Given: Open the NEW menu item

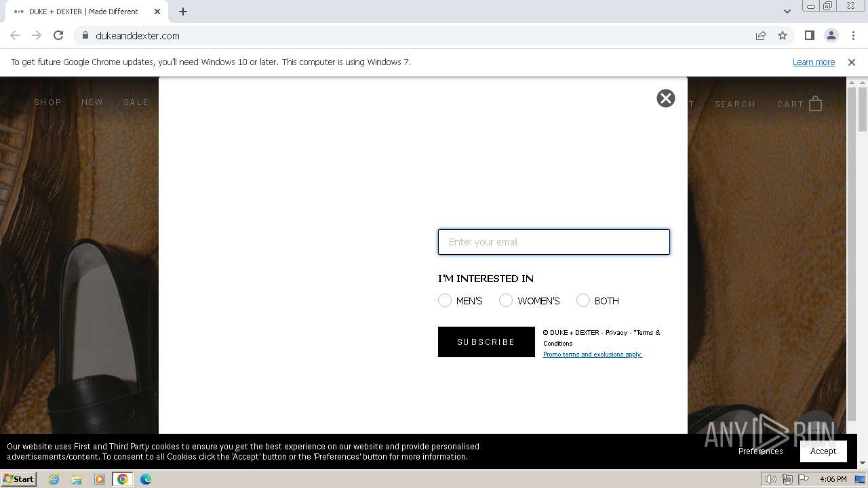Looking at the screenshot, I should pos(92,102).
